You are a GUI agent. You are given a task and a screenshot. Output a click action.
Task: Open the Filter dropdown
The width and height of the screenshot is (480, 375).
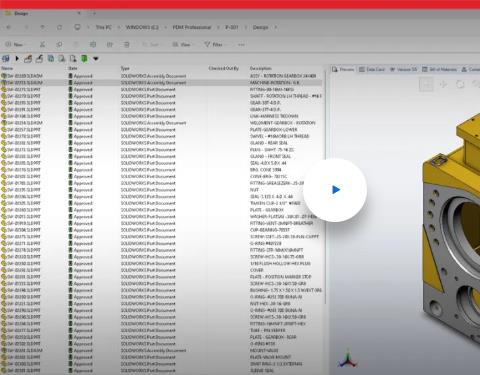(x=214, y=44)
